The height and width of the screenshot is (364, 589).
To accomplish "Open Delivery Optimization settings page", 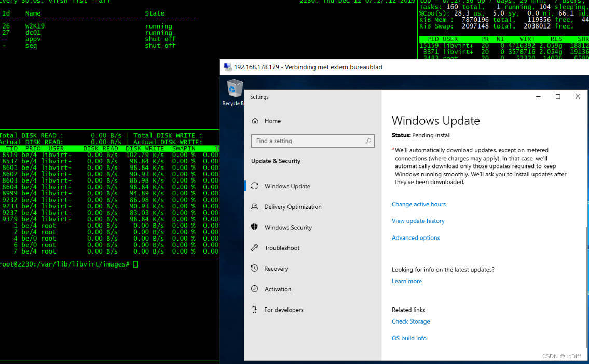I will point(313,207).
